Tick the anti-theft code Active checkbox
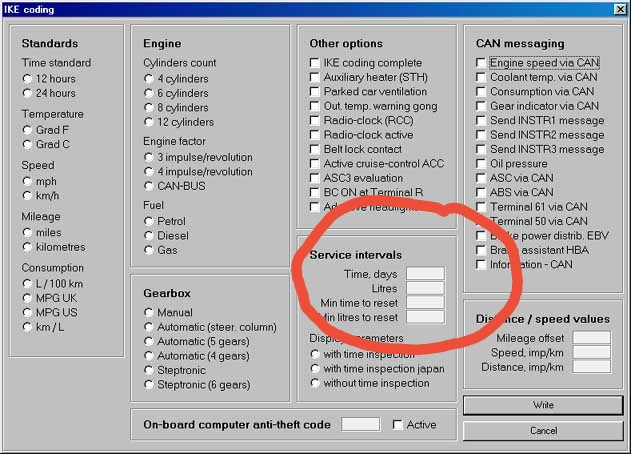The width and height of the screenshot is (631, 454). pyautogui.click(x=398, y=424)
